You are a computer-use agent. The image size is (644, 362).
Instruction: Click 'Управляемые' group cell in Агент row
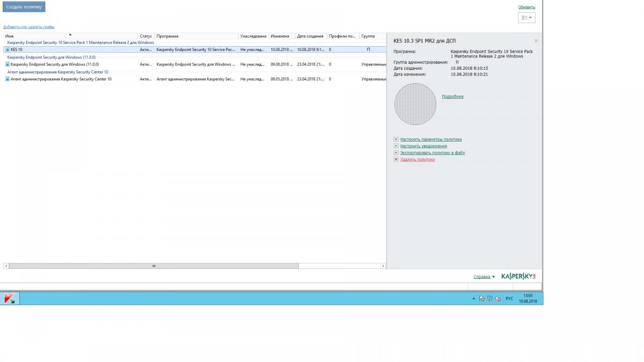point(374,79)
